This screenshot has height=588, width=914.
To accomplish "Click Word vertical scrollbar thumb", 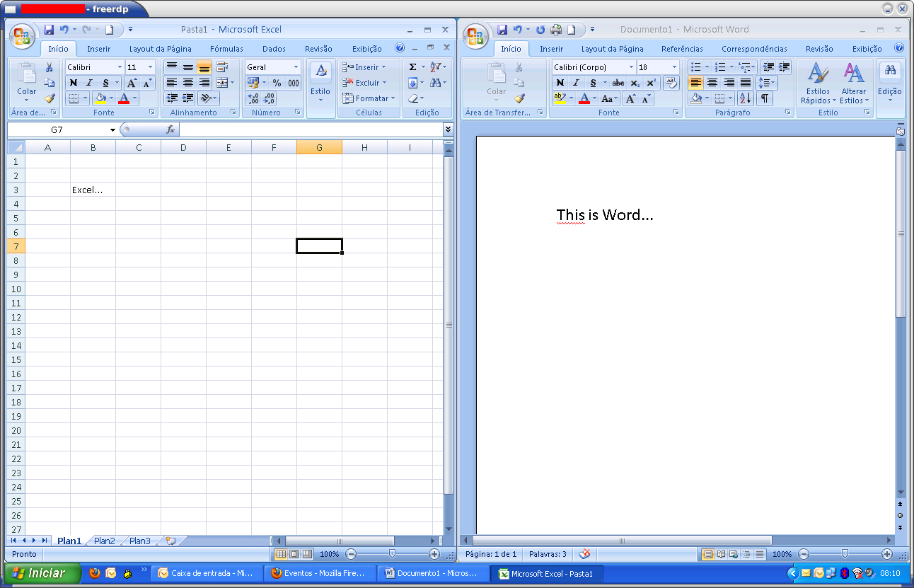I will click(x=901, y=234).
